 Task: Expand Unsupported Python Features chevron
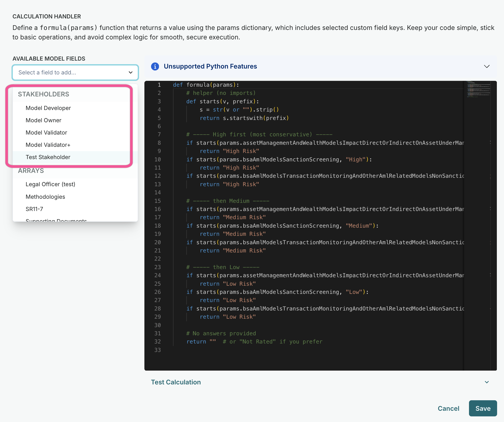coord(487,66)
